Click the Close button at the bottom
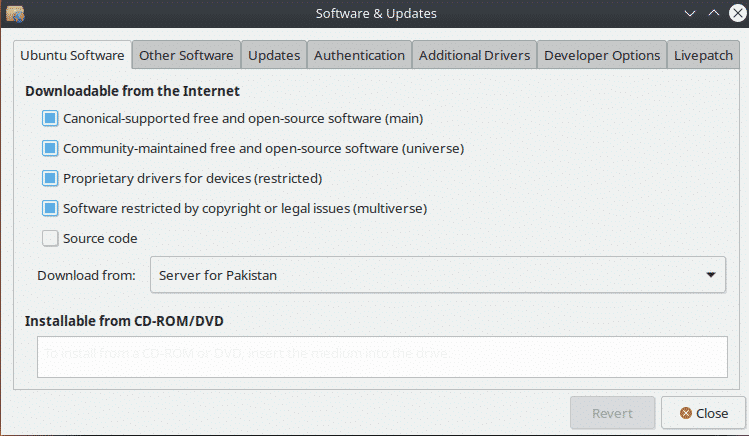The width and height of the screenshot is (749, 436). tap(703, 413)
